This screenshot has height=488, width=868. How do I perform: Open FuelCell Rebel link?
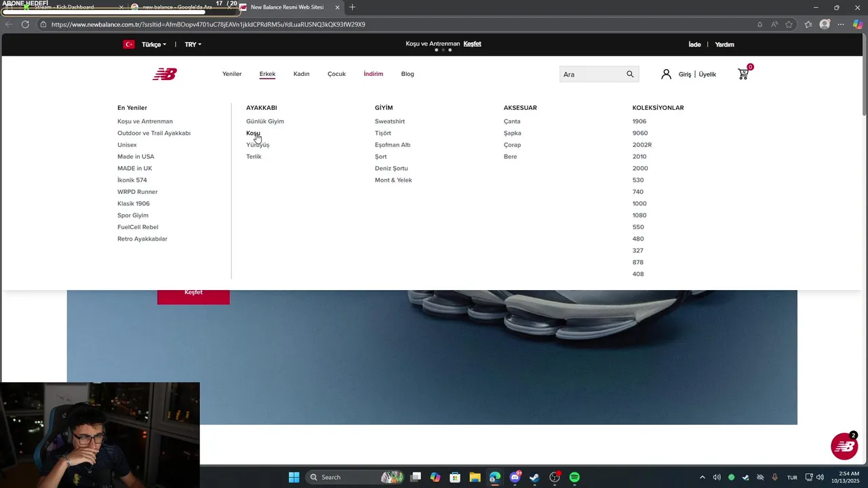click(x=138, y=227)
